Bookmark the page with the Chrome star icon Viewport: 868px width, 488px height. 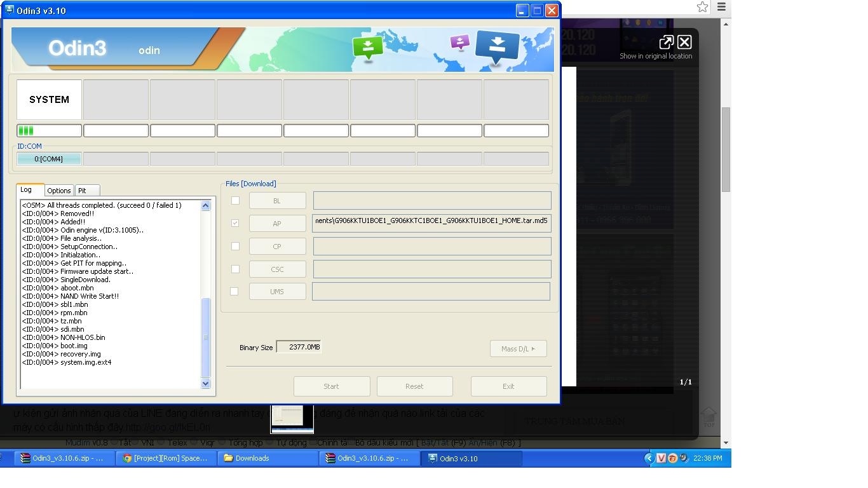click(702, 7)
